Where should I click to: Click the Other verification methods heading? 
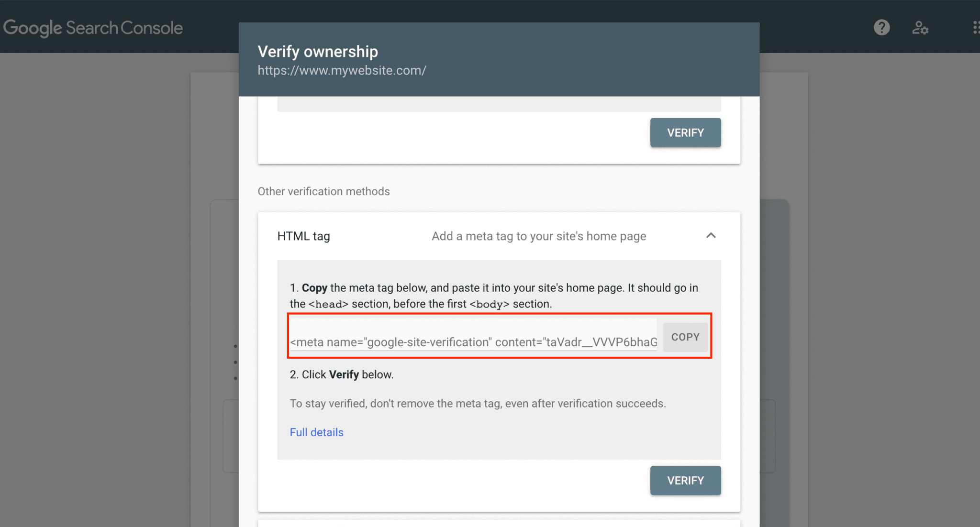323,191
